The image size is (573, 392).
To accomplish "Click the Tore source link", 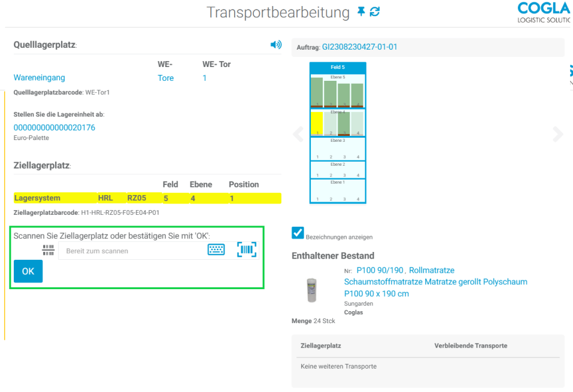I will tap(166, 78).
